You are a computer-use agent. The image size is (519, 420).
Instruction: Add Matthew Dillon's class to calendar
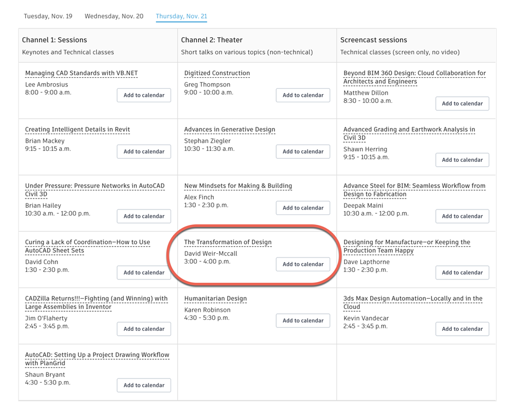point(462,103)
